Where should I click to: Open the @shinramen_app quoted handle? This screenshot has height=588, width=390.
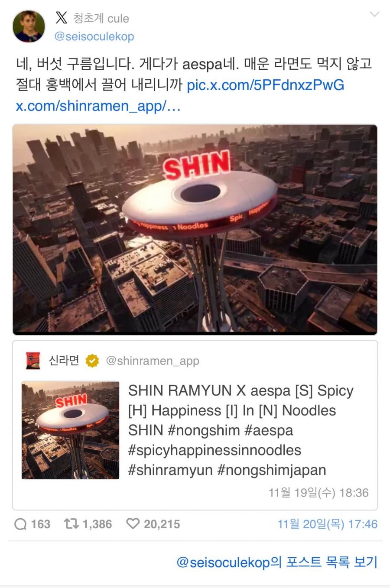point(153,361)
